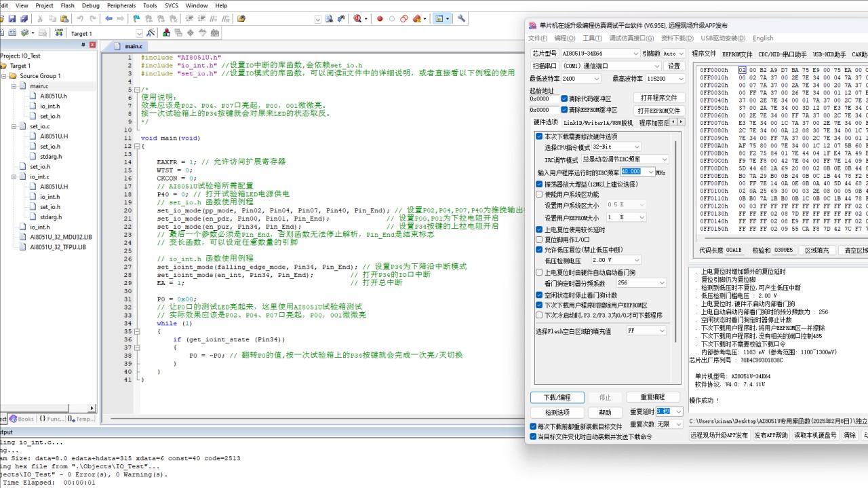This screenshot has width=868, height=488.
Task: Enable 复位脚用作I/O口 checkbox
Action: pos(540,240)
